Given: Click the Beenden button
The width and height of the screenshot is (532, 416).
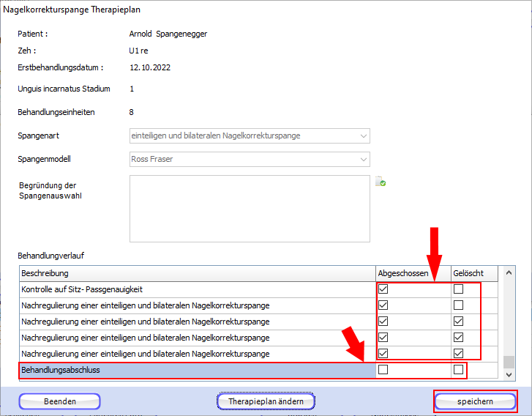Looking at the screenshot, I should click(x=59, y=401).
